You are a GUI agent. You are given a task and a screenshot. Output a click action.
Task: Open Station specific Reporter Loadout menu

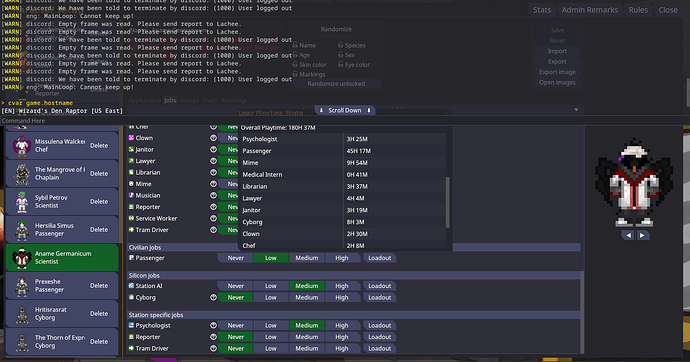[379, 336]
